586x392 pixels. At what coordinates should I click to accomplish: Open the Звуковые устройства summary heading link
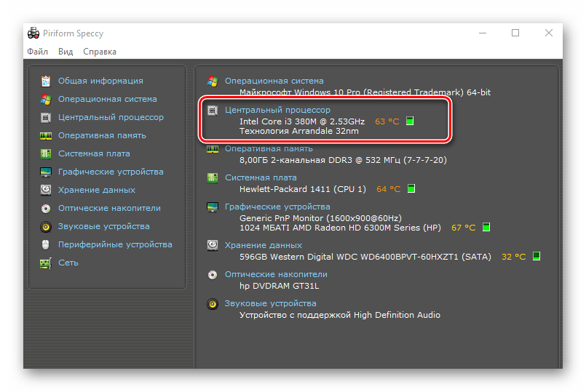click(x=270, y=303)
